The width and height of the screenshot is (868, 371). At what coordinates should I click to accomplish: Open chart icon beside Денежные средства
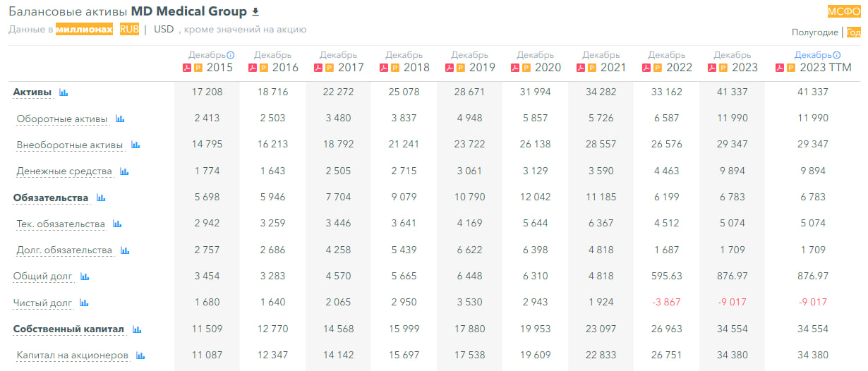coord(124,171)
